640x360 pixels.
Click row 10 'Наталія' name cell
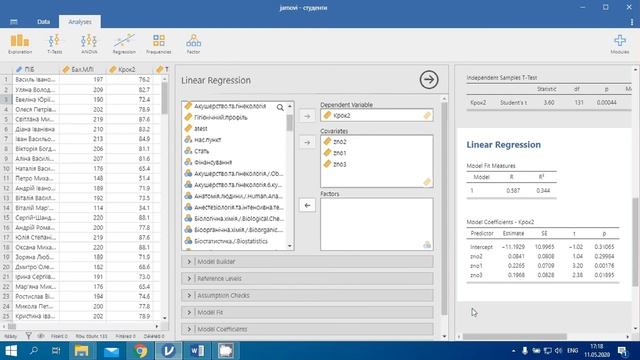pyautogui.click(x=36, y=169)
